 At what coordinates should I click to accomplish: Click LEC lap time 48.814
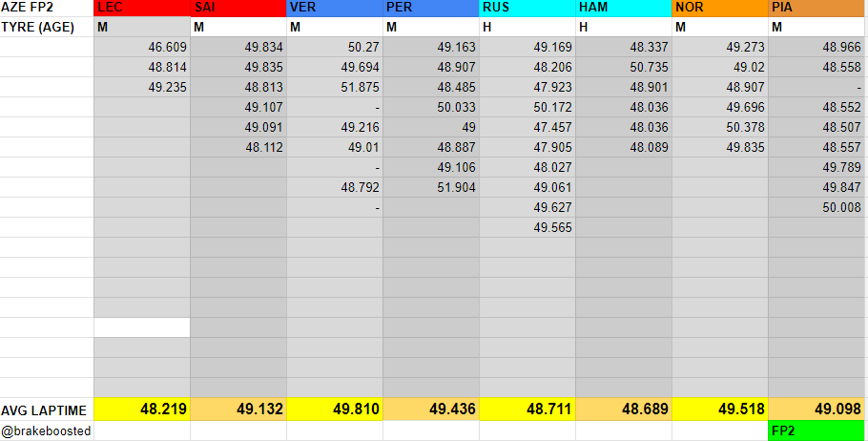pyautogui.click(x=142, y=67)
